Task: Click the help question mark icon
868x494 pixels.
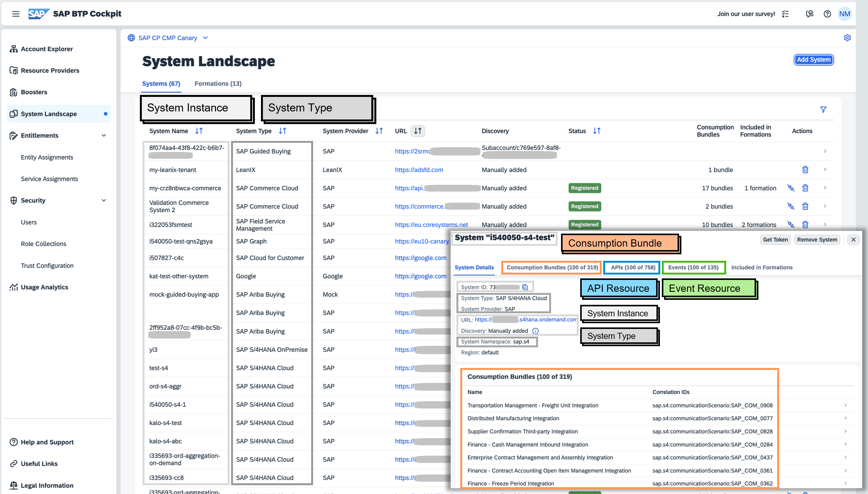Action: tap(827, 14)
